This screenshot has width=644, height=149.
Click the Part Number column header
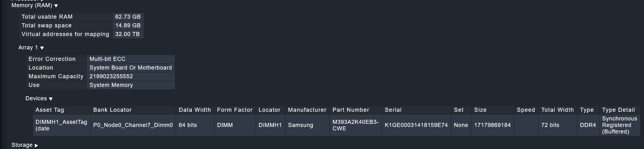pyautogui.click(x=351, y=110)
